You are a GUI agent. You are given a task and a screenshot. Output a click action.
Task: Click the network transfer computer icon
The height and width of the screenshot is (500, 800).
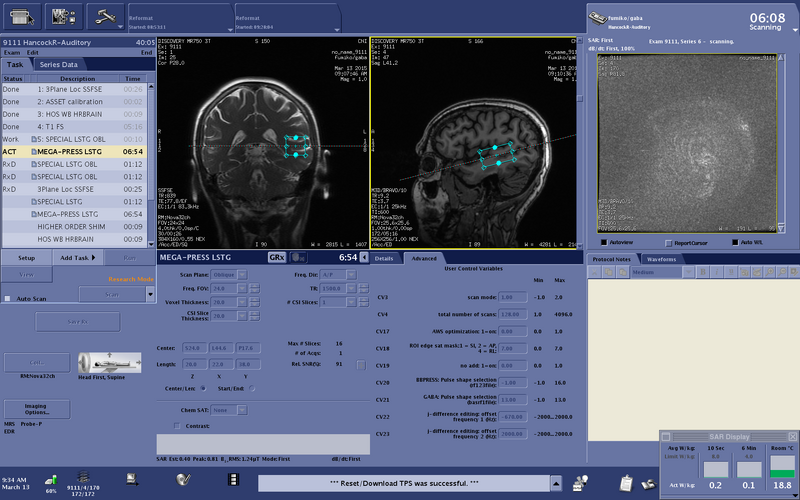(132, 479)
